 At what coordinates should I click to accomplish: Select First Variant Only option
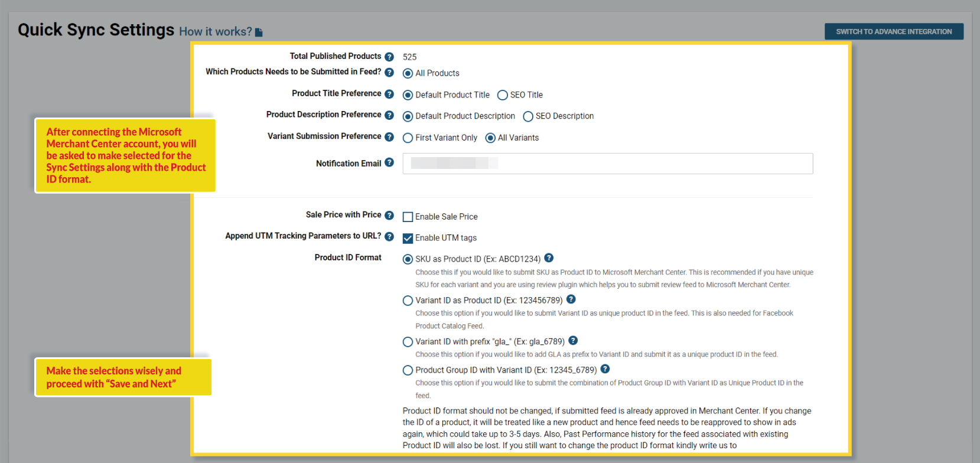tap(408, 138)
